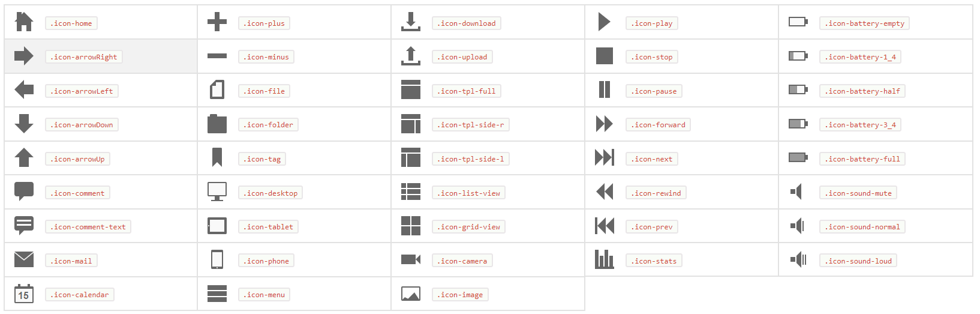Click the rewind double-arrow icon
The width and height of the screenshot is (980, 314).
(x=605, y=192)
